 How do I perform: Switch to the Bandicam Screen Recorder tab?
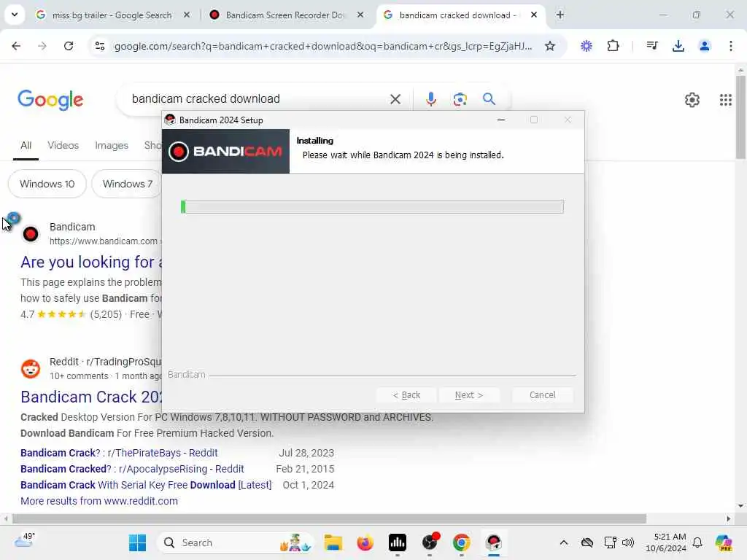coord(285,15)
